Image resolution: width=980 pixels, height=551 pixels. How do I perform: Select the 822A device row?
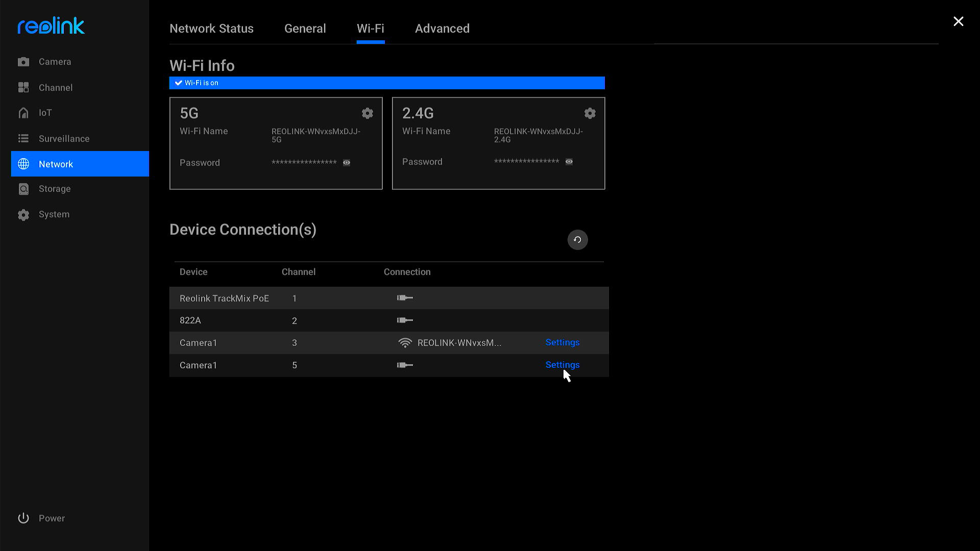389,320
